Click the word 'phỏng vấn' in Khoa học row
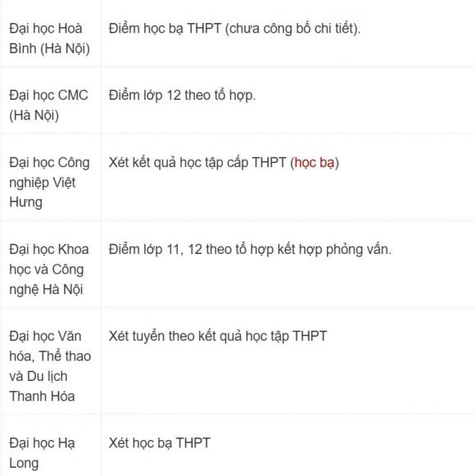 pyautogui.click(x=359, y=250)
